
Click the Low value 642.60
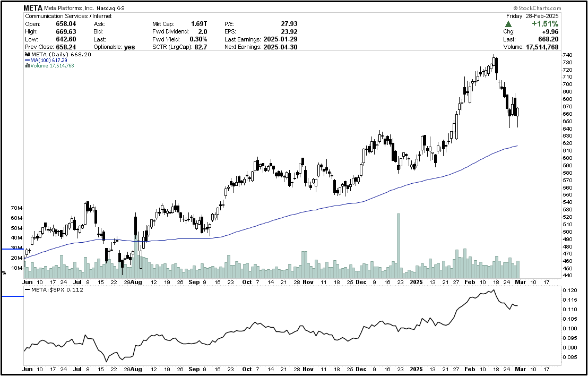point(66,39)
